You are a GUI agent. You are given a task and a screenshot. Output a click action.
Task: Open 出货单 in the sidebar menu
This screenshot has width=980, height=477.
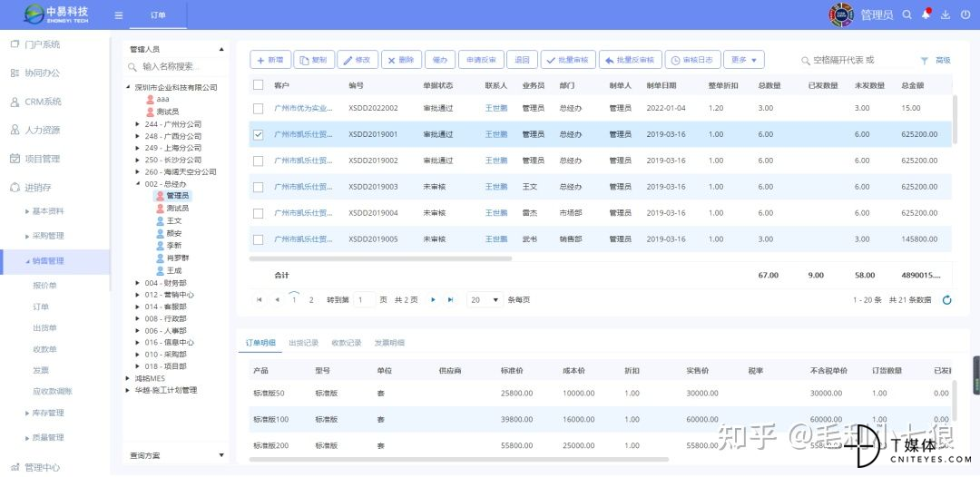[44, 327]
